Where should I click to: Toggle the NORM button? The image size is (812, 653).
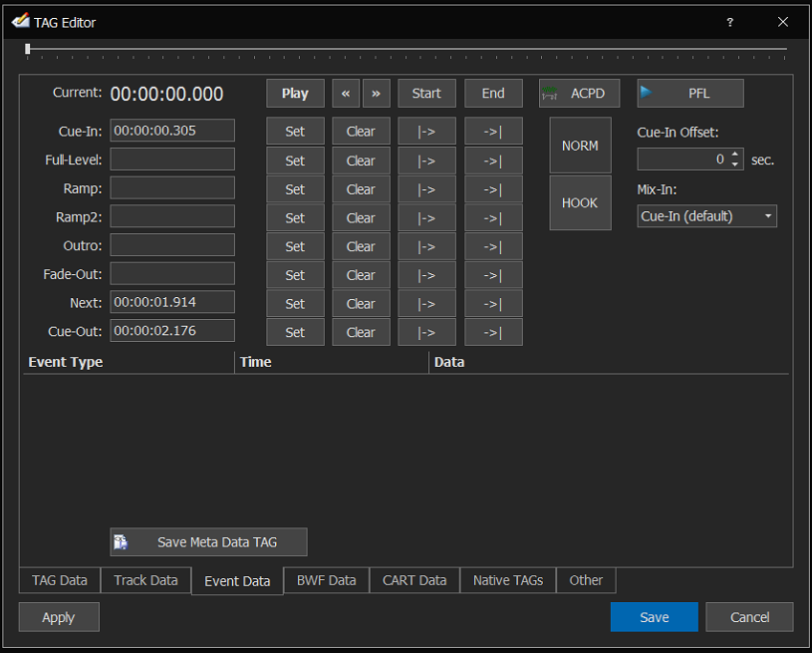coord(580,146)
